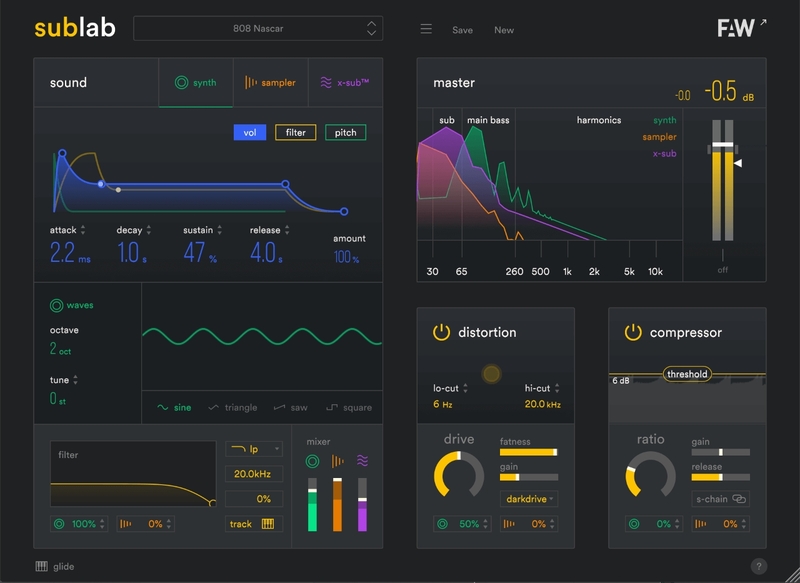Screen dimensions: 800x583
Task: Click the distortion XY pad dot
Action: tap(491, 374)
